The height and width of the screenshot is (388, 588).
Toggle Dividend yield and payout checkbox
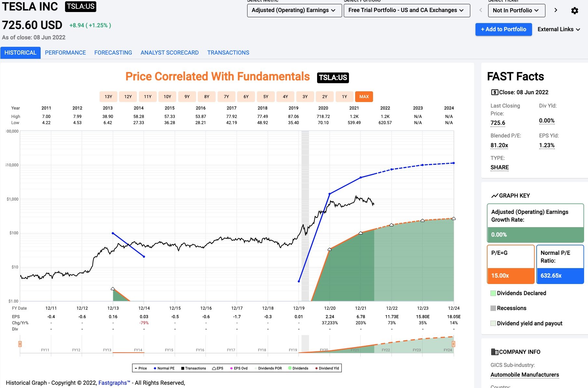pyautogui.click(x=493, y=323)
